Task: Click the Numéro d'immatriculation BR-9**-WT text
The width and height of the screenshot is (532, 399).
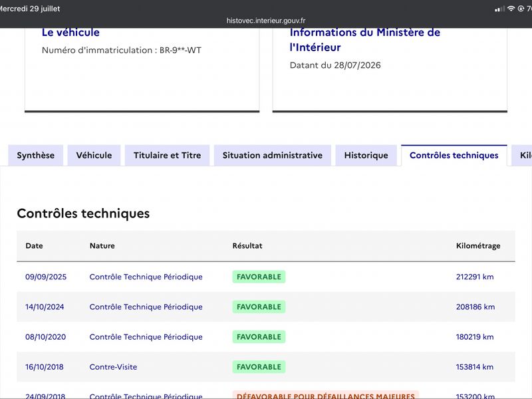Action: click(x=122, y=51)
